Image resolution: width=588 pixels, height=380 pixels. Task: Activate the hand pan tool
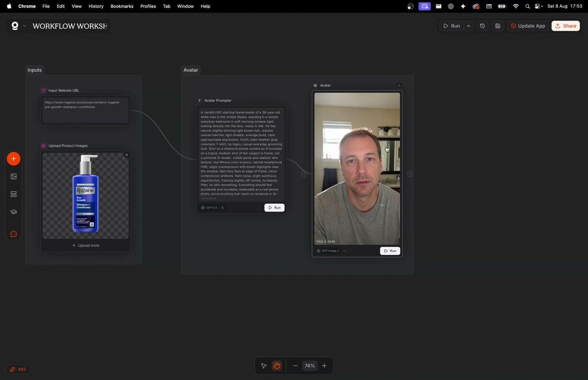277,366
